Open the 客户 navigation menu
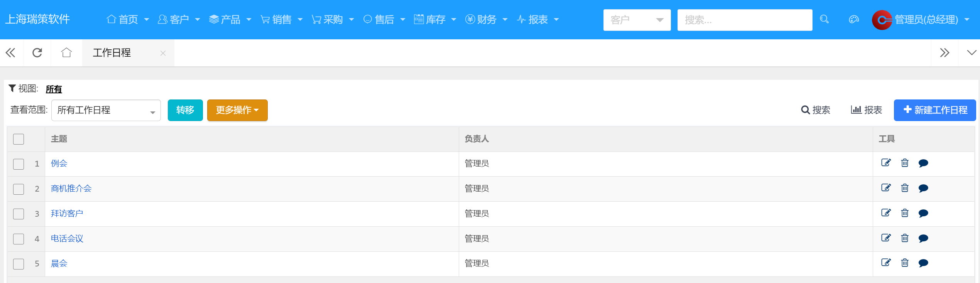Image resolution: width=980 pixels, height=283 pixels. click(179, 19)
